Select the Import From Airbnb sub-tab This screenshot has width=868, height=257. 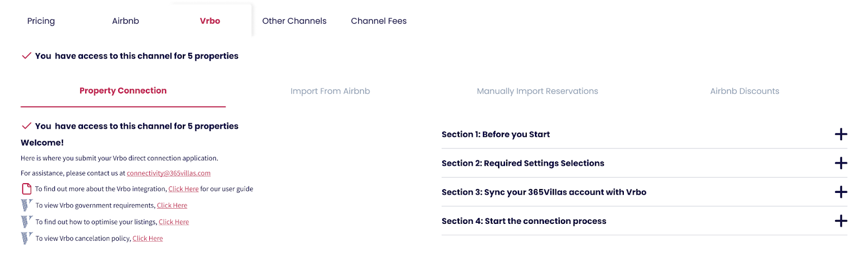(330, 91)
